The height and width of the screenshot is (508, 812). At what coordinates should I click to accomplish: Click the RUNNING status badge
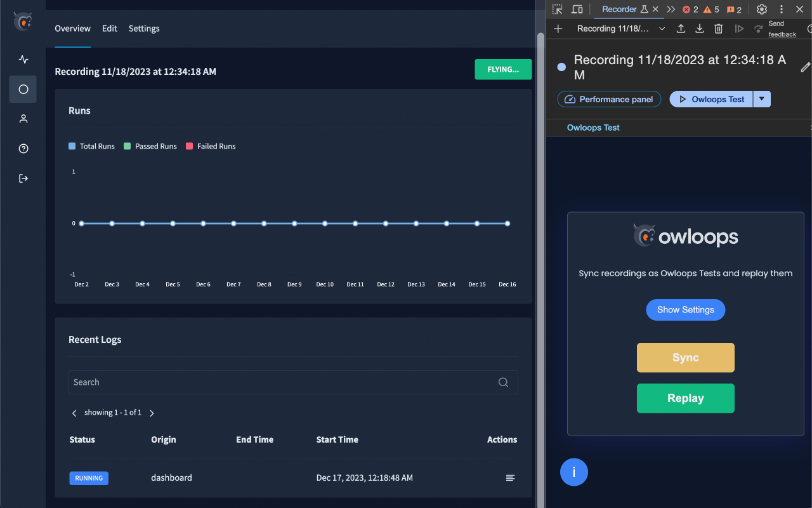pos(89,478)
